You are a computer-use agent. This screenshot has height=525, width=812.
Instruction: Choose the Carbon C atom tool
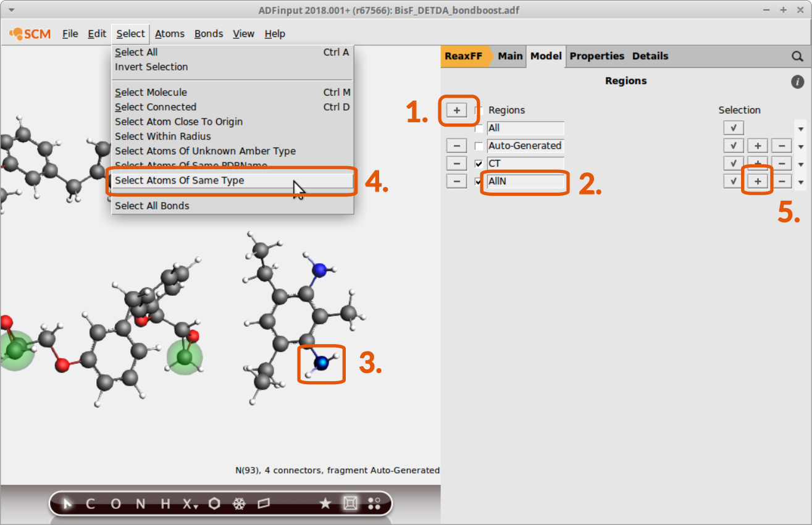point(90,504)
